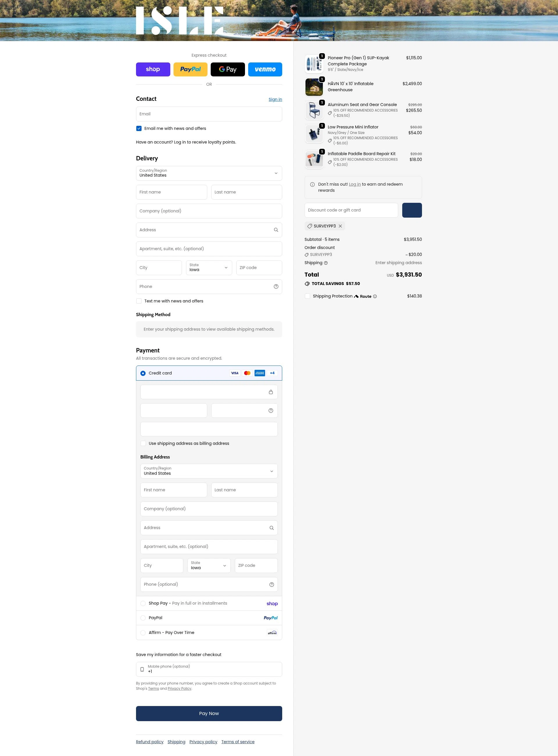Enable Route Shipping Protection
The image size is (558, 756).
(x=307, y=296)
